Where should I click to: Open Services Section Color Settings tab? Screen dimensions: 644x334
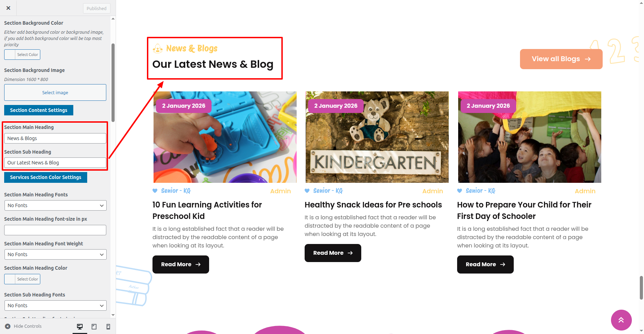click(x=46, y=177)
